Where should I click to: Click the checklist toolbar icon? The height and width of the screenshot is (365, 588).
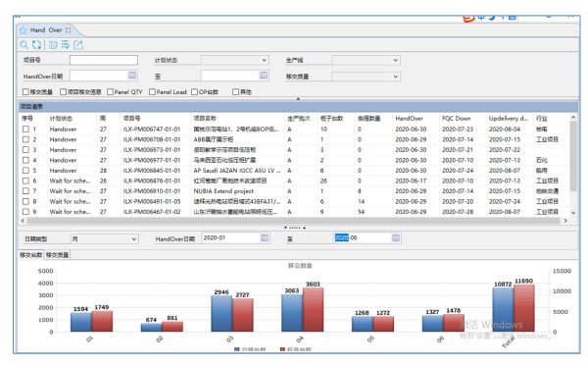coord(66,45)
